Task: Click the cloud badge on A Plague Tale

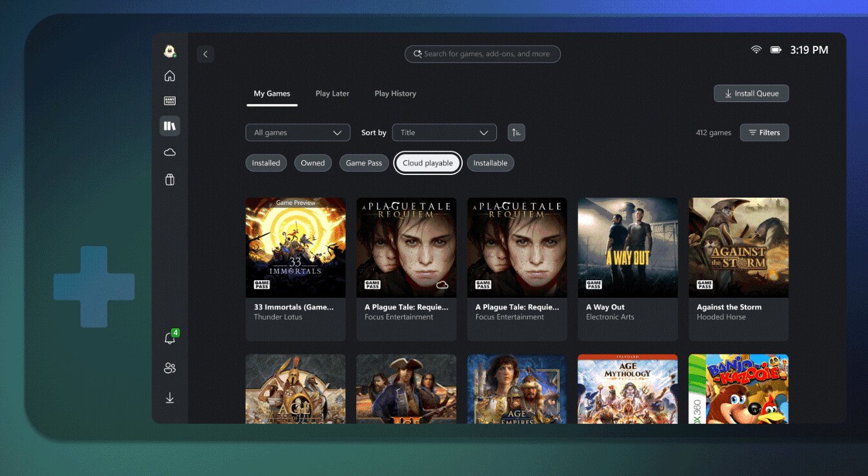Action: click(442, 285)
